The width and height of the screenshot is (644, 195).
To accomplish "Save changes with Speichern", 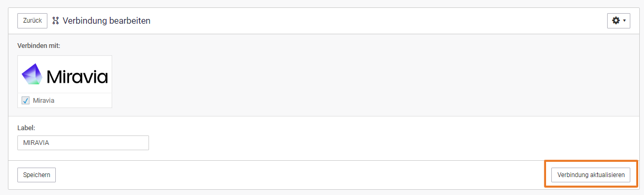I will tap(37, 175).
